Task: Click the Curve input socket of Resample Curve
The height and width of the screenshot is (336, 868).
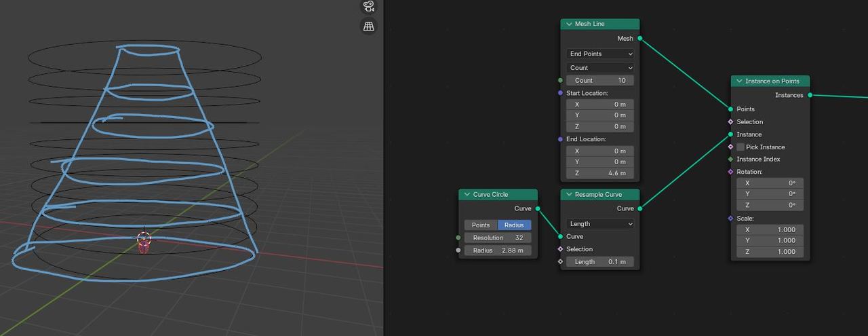Action: (x=560, y=236)
